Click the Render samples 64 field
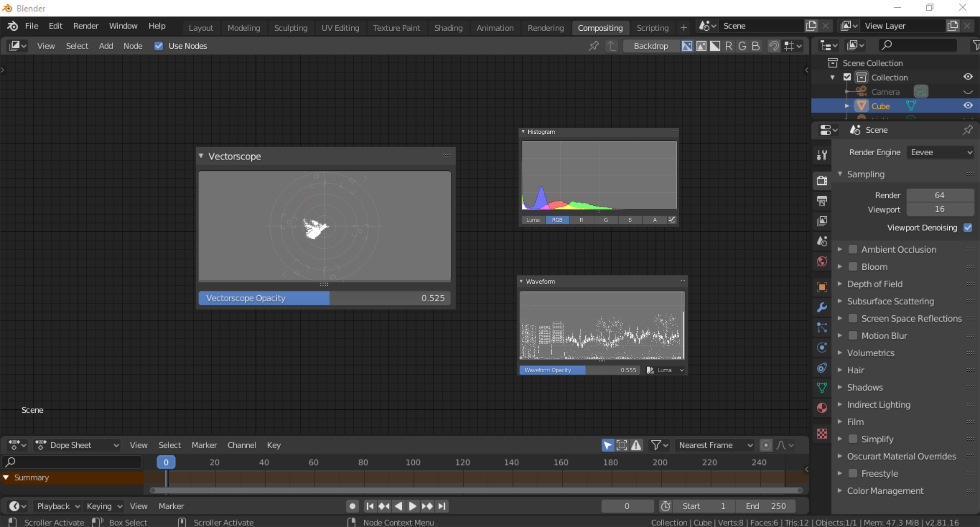The width and height of the screenshot is (980, 527). coord(940,195)
